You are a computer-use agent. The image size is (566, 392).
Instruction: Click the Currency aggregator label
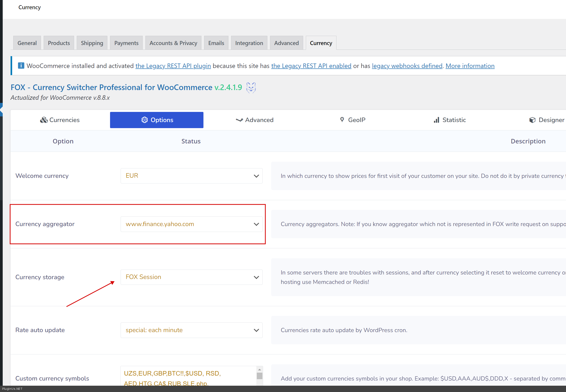45,224
